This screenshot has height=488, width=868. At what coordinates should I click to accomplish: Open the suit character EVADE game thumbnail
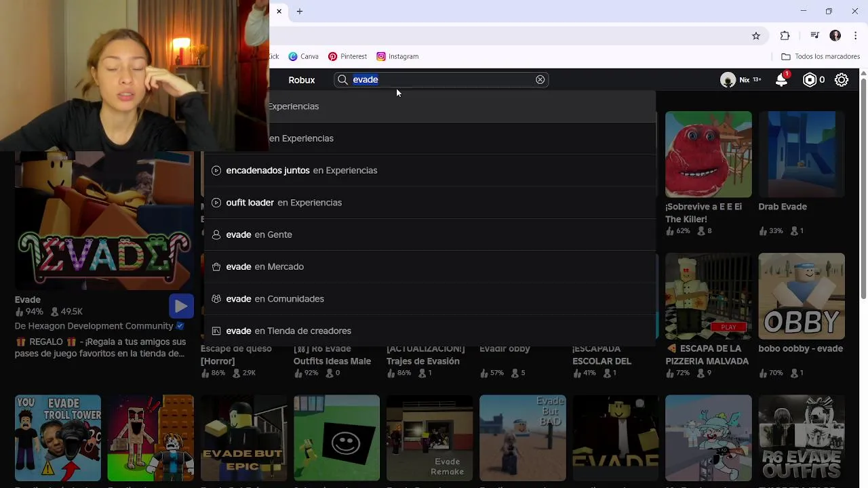point(615,438)
